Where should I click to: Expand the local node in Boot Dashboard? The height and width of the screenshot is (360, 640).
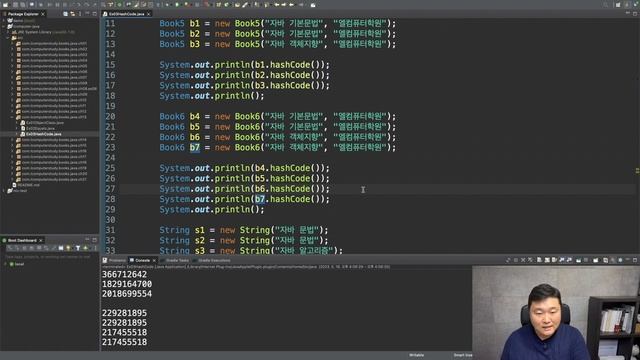tap(6, 264)
